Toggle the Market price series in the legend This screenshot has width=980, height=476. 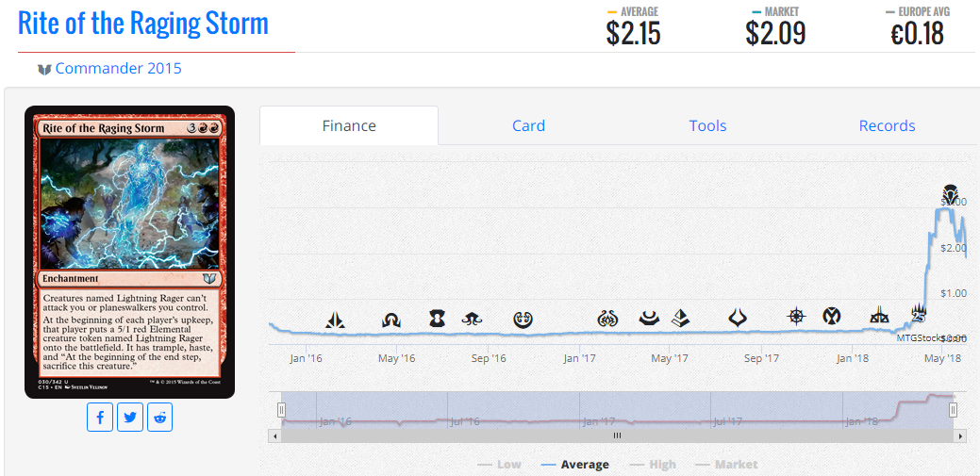coord(727,465)
